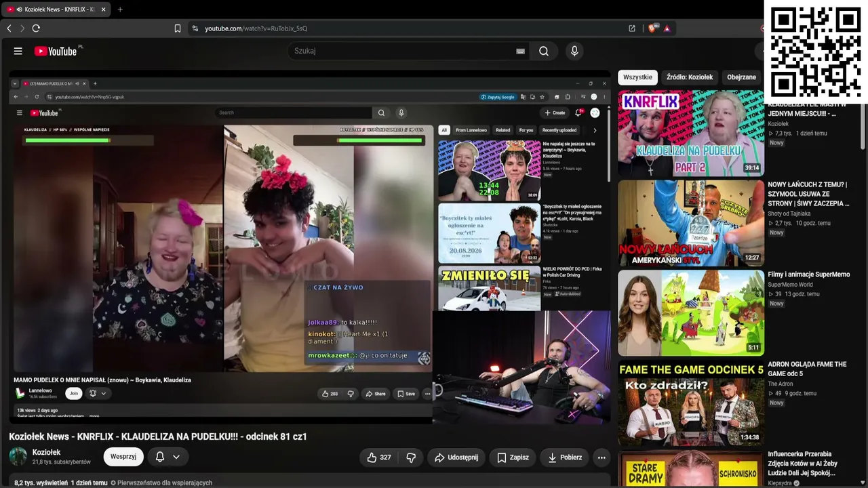Click the magnifying glass search button
The height and width of the screenshot is (488, 868).
click(544, 51)
